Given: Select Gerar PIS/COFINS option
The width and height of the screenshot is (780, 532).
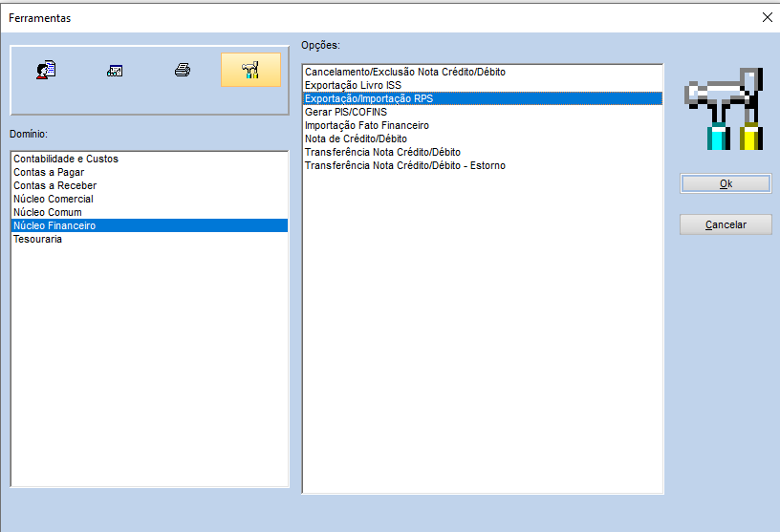Looking at the screenshot, I should point(346,112).
